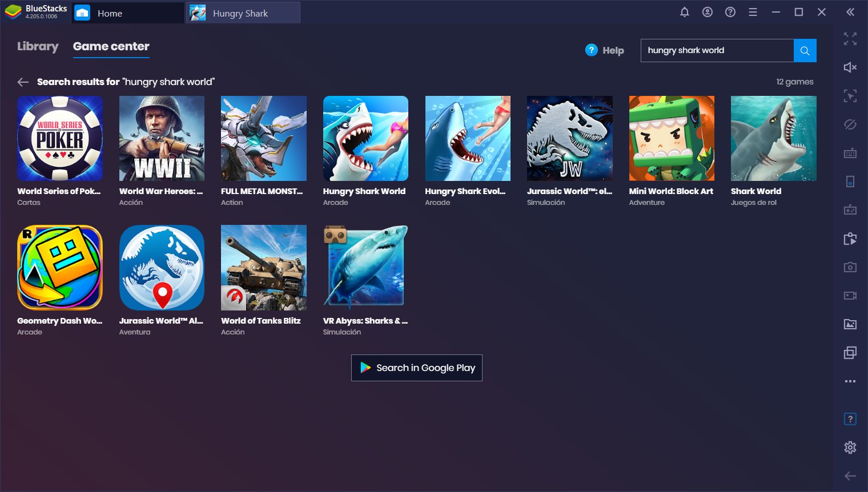Open notifications bell icon
868x492 pixels.
coord(685,12)
